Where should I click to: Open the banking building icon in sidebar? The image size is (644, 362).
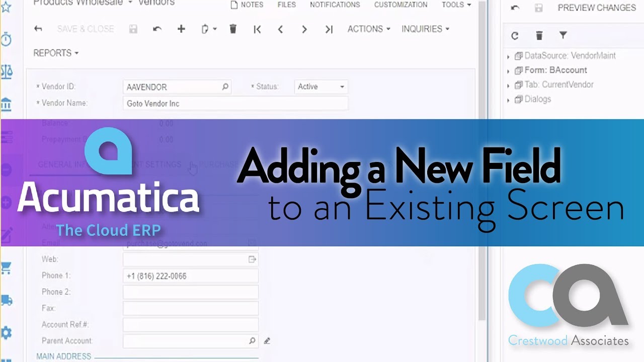coord(6,105)
